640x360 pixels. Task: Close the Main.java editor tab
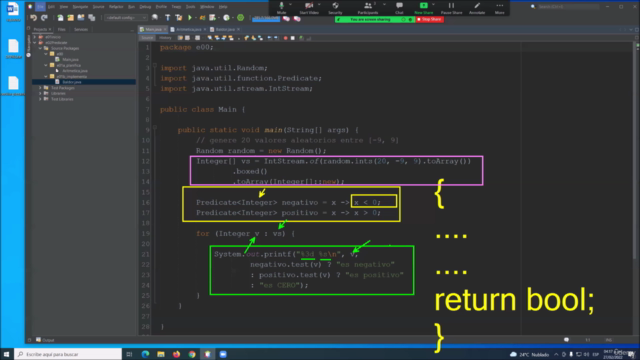pos(165,29)
